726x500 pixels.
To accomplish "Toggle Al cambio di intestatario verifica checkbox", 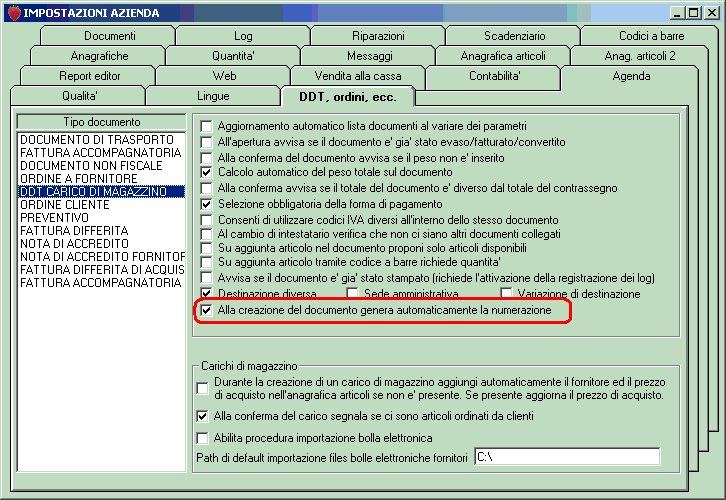I will [x=207, y=234].
